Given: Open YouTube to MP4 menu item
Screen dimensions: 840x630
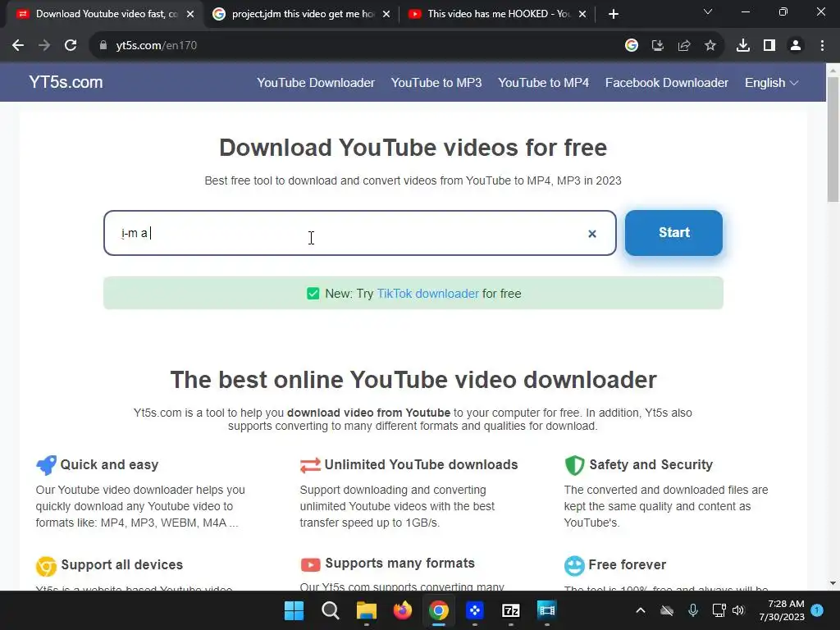Looking at the screenshot, I should click(543, 83).
